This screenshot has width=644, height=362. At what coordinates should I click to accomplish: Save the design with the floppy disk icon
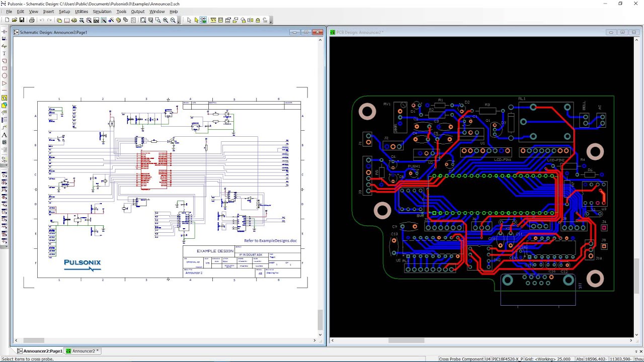22,20
